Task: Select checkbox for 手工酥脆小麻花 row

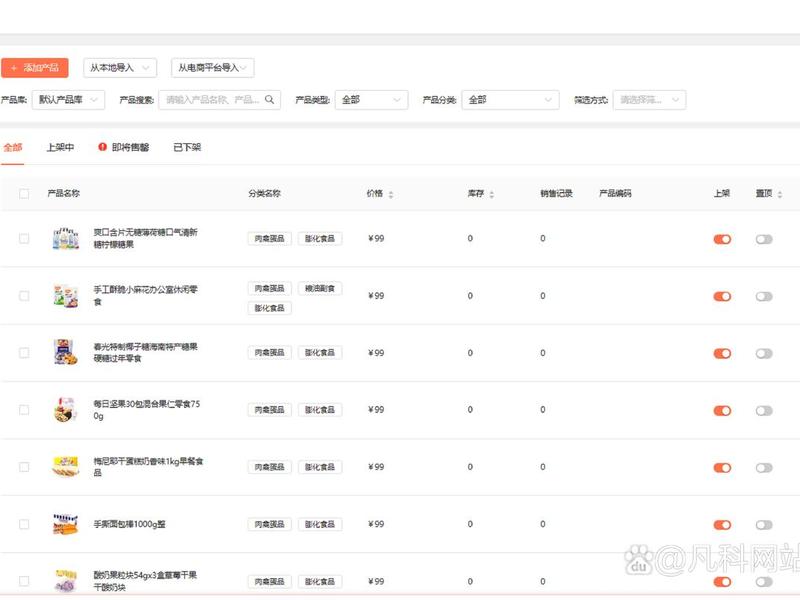Action: (x=24, y=296)
